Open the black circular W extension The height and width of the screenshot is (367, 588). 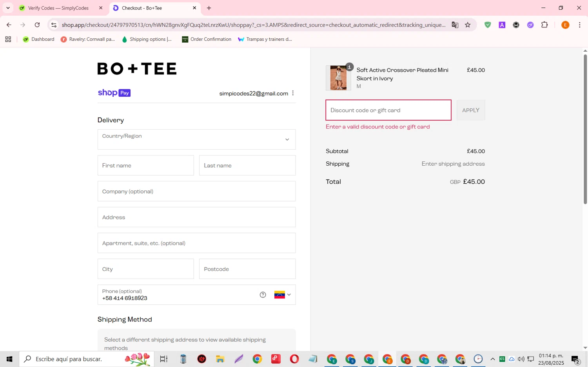point(516,25)
